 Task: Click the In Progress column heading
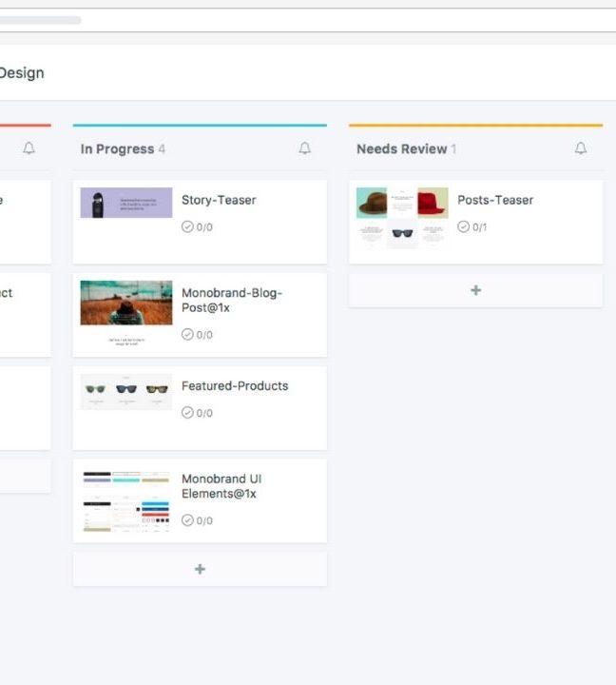pyautogui.click(x=117, y=149)
